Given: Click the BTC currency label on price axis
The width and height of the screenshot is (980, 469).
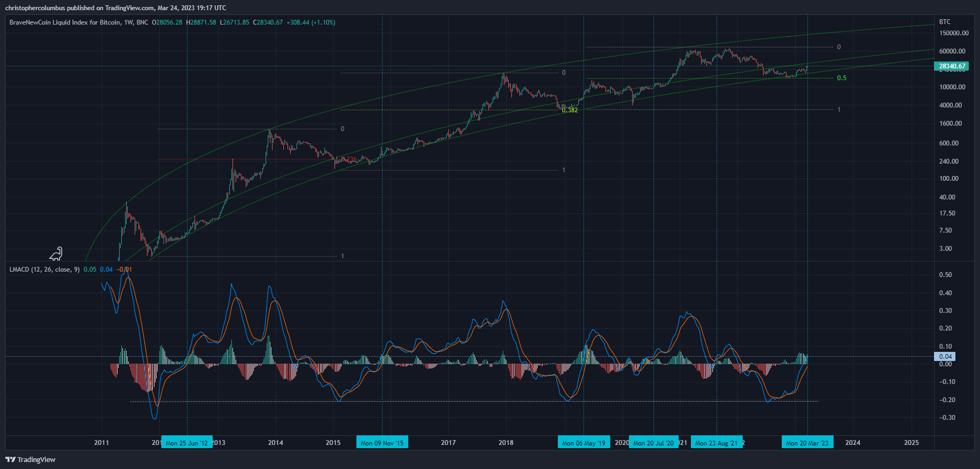Looking at the screenshot, I should (945, 22).
